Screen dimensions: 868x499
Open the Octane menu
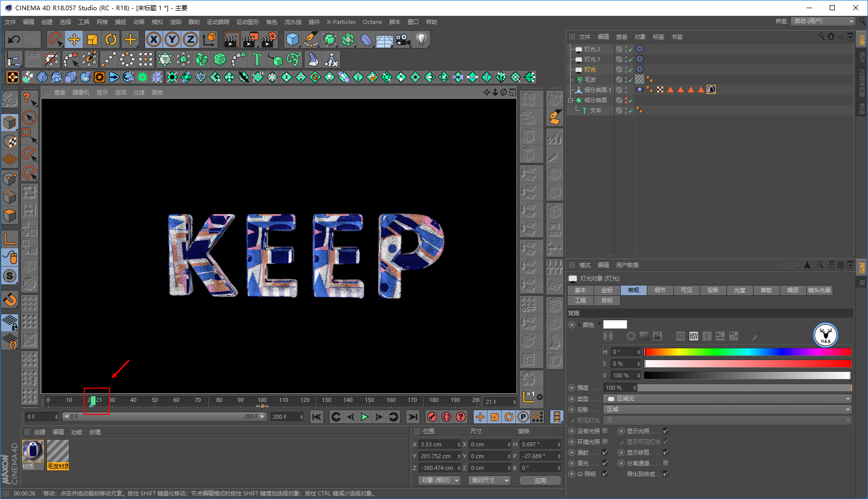pyautogui.click(x=372, y=22)
